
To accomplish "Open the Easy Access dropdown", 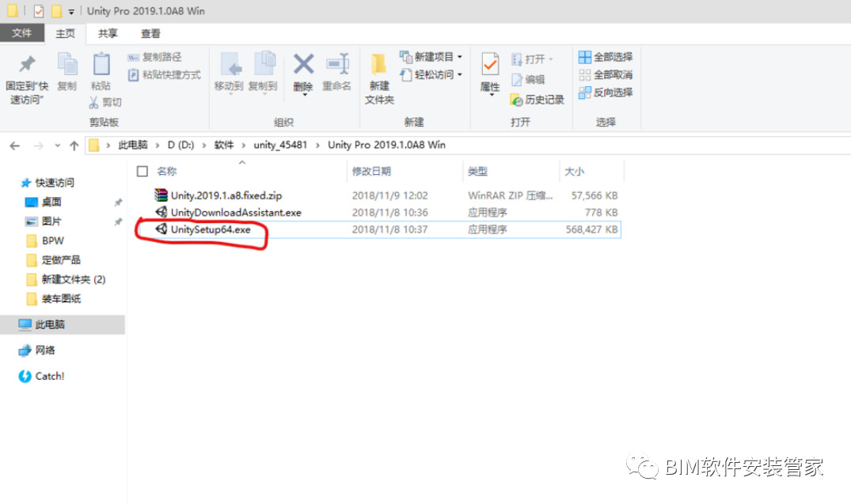I will [x=431, y=75].
